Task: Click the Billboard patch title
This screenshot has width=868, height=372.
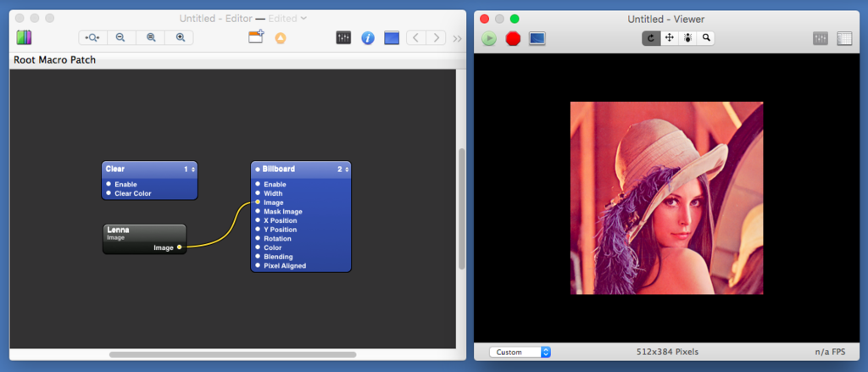Action: point(278,169)
